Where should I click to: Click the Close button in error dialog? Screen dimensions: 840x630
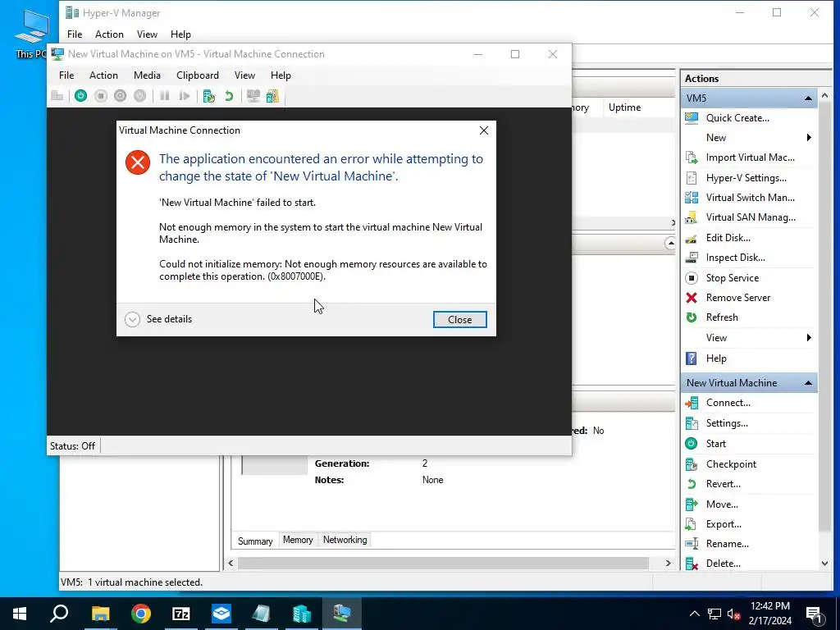point(459,320)
